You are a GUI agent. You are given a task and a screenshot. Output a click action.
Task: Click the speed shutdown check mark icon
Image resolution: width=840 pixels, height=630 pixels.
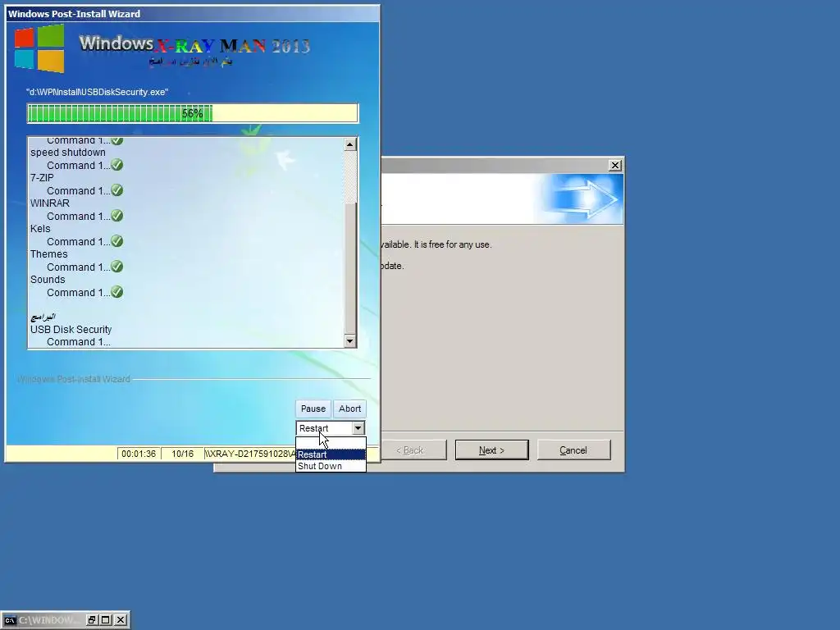(116, 165)
